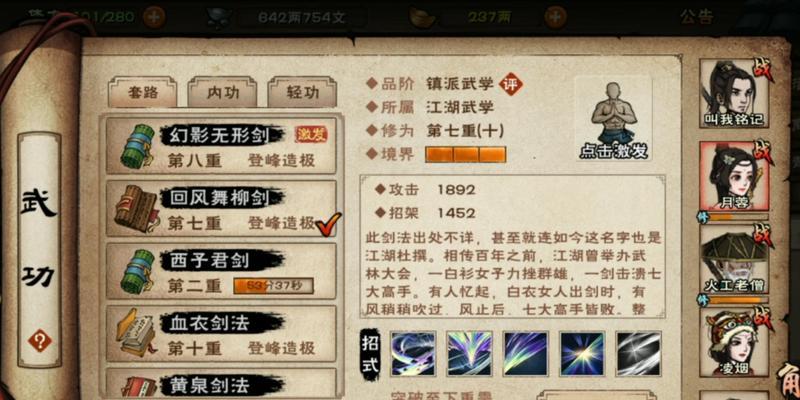This screenshot has width=800, height=400.
Task: Choose the 月蓉 character portrait
Action: pyautogui.click(x=734, y=177)
